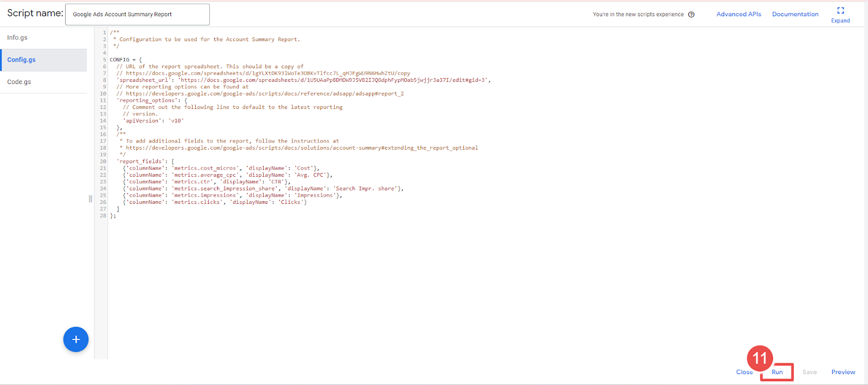Click the 'report_fields' line
This screenshot has width=868, height=385.
pos(145,161)
